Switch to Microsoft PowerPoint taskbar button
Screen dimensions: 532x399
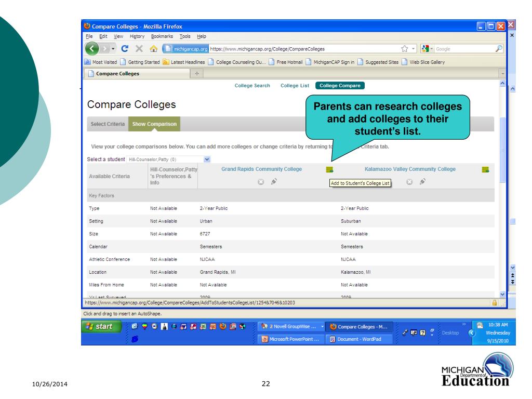pyautogui.click(x=291, y=339)
